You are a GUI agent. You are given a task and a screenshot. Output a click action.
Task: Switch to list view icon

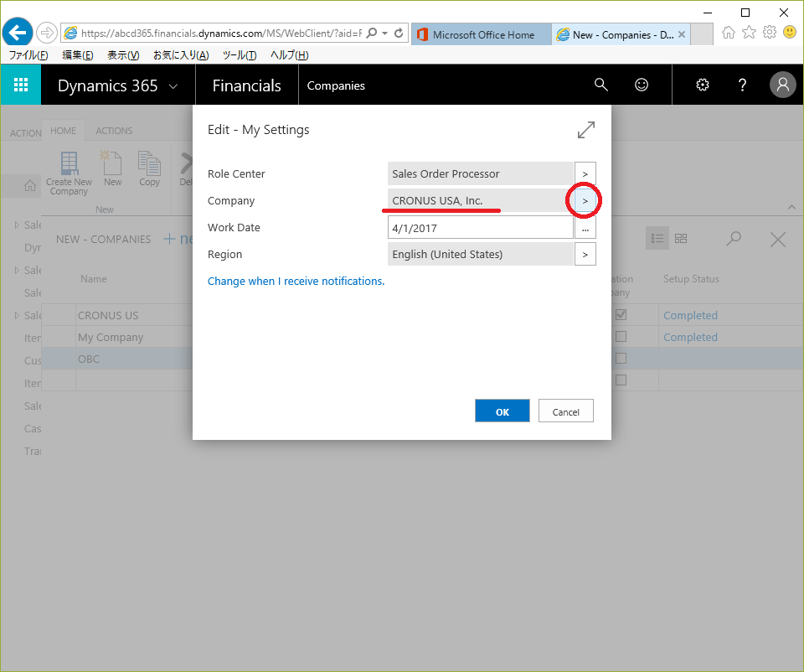[657, 239]
